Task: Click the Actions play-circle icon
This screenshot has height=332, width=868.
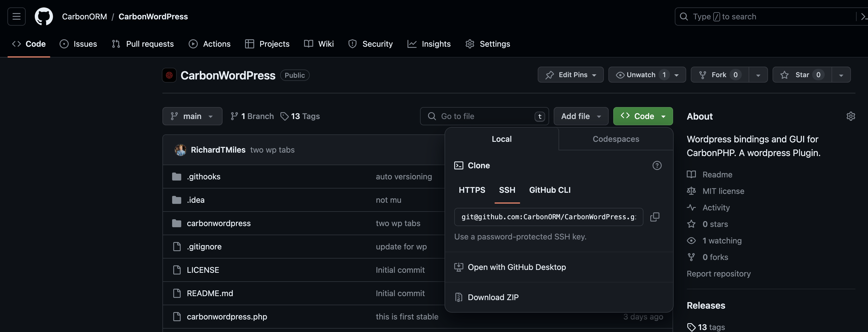Action: pyautogui.click(x=193, y=44)
